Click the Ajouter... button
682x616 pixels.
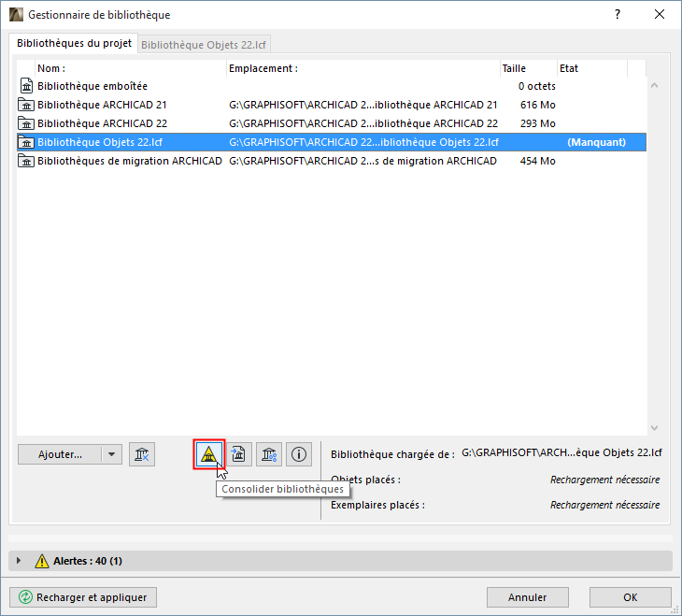(60, 454)
